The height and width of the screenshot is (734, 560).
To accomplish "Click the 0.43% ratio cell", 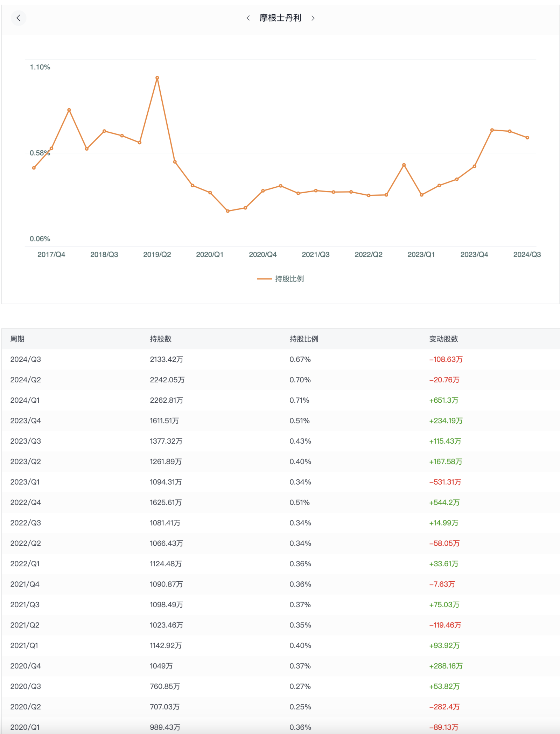I will click(x=300, y=441).
